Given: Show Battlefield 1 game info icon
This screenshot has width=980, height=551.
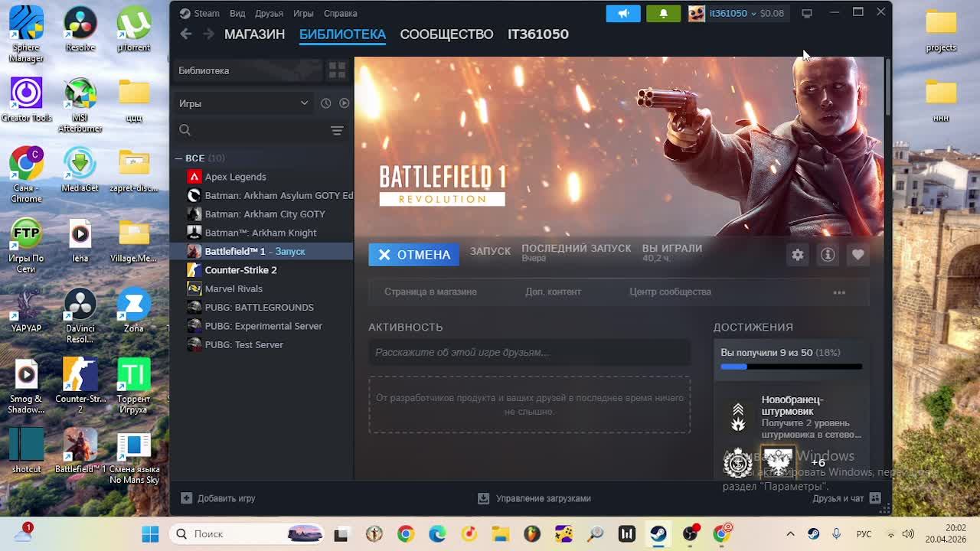Looking at the screenshot, I should (828, 255).
